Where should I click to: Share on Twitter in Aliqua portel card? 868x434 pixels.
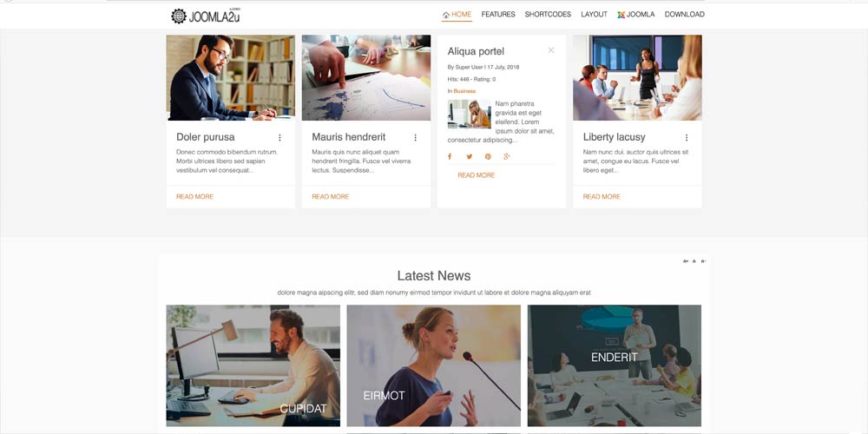pyautogui.click(x=469, y=156)
